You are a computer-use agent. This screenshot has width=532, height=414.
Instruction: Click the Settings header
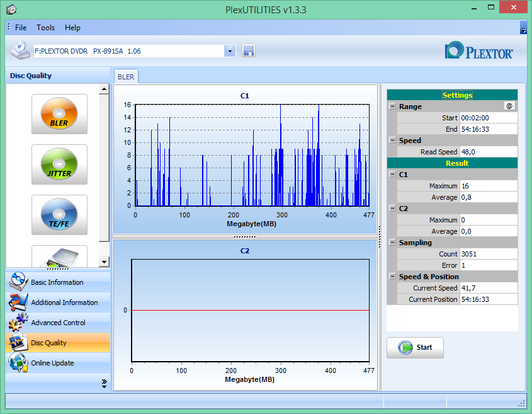[x=452, y=95]
